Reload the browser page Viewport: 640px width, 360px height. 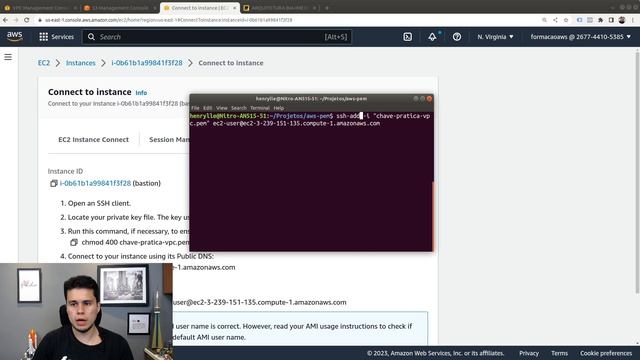pyautogui.click(x=27, y=20)
